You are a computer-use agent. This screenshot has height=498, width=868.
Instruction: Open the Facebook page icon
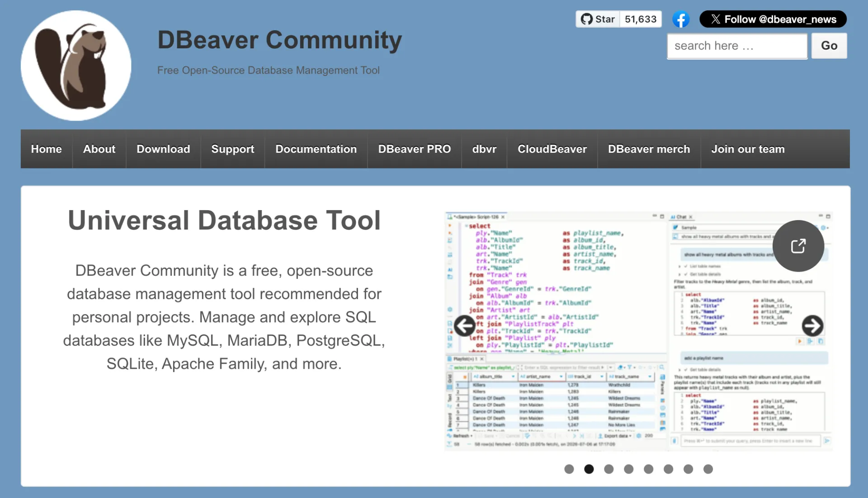(x=681, y=19)
